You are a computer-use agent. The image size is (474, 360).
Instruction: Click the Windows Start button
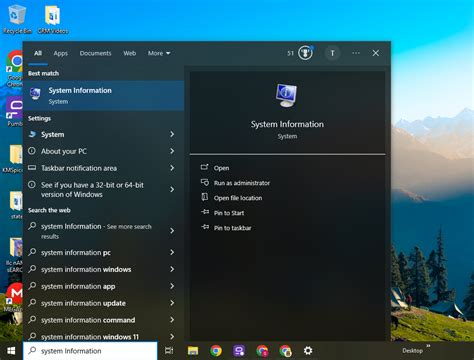(11, 351)
